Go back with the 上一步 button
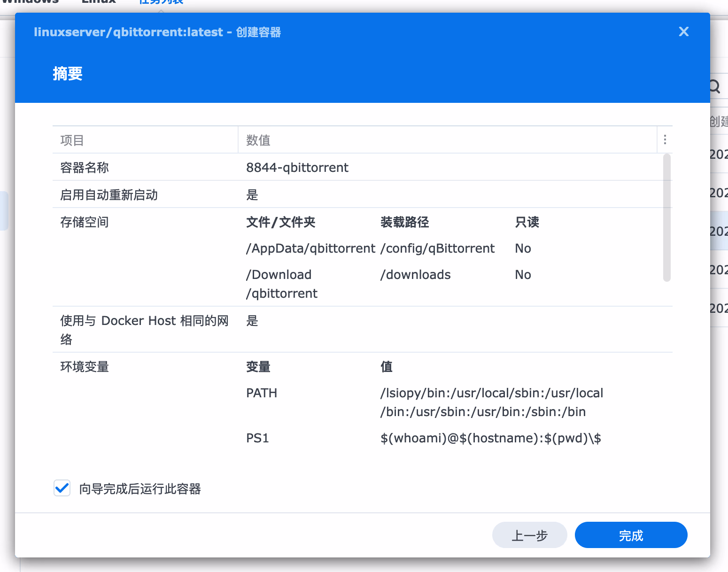 [529, 535]
